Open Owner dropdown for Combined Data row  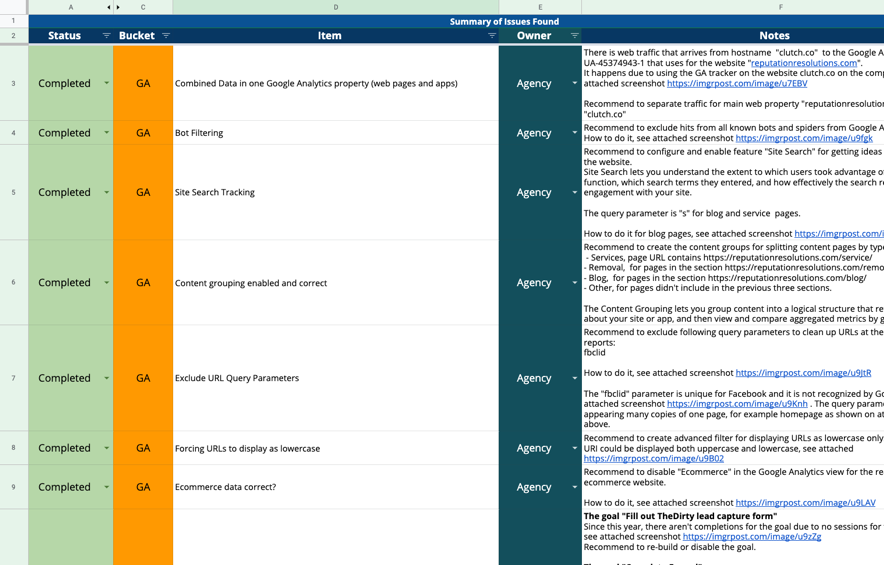coord(574,83)
